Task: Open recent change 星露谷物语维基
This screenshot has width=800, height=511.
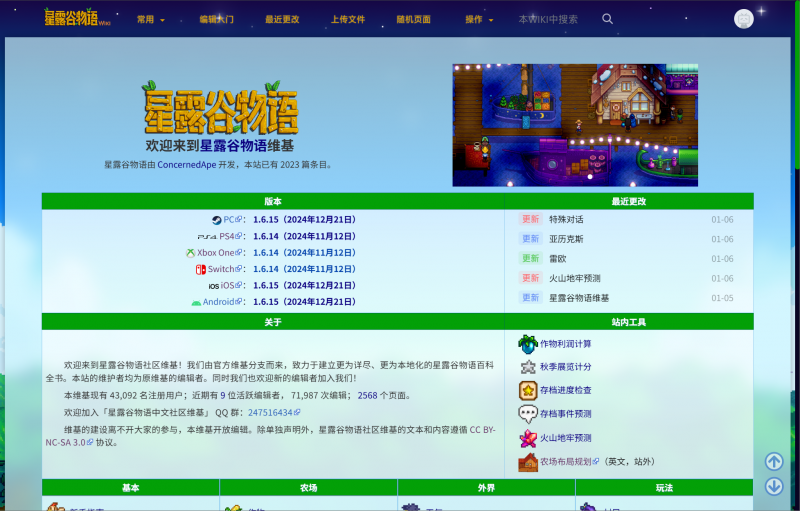Action: [x=579, y=298]
